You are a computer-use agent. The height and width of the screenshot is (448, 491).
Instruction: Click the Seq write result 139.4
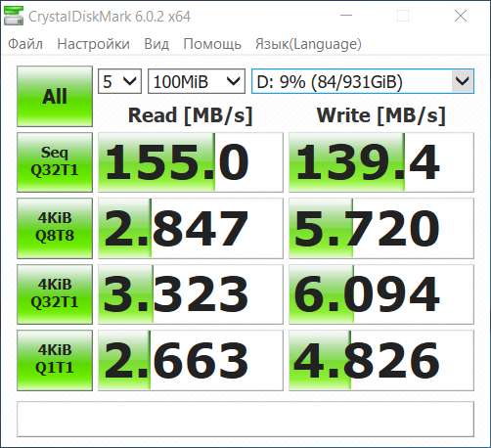coord(381,162)
